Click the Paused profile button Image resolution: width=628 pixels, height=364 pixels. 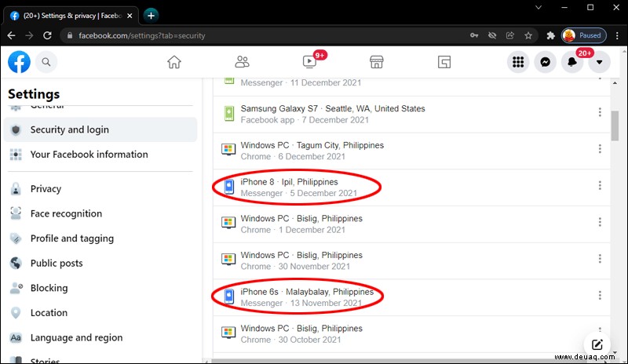click(583, 35)
